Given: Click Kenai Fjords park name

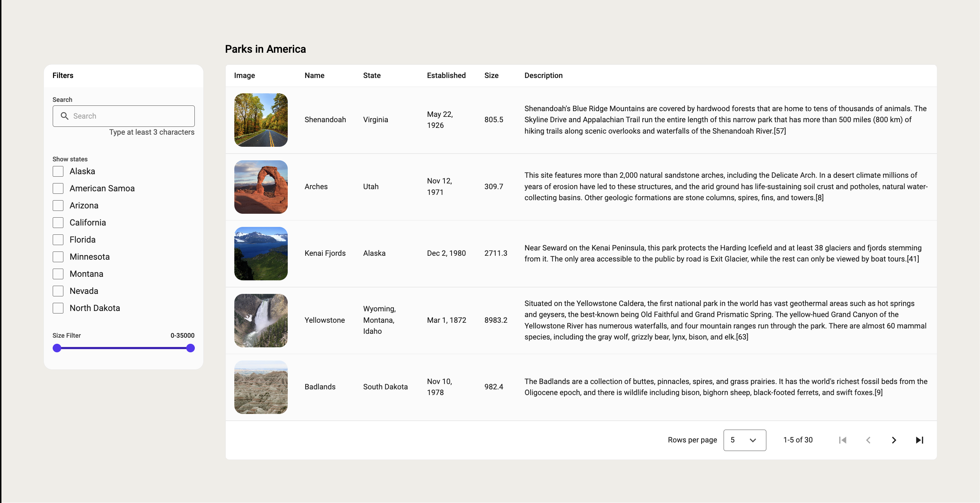Looking at the screenshot, I should point(324,253).
